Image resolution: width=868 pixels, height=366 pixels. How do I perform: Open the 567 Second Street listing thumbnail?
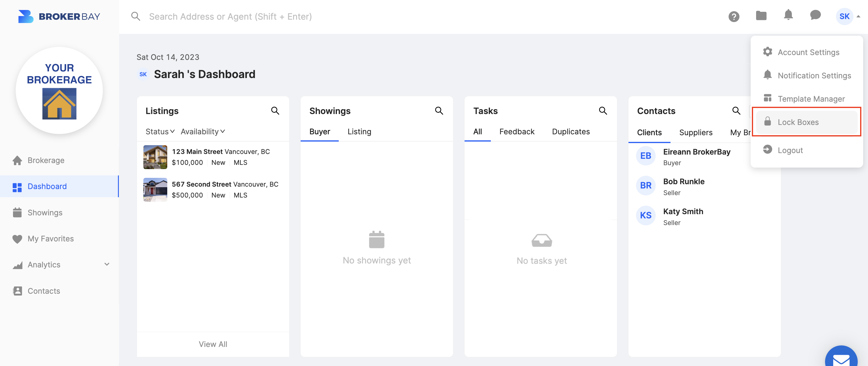pos(155,190)
